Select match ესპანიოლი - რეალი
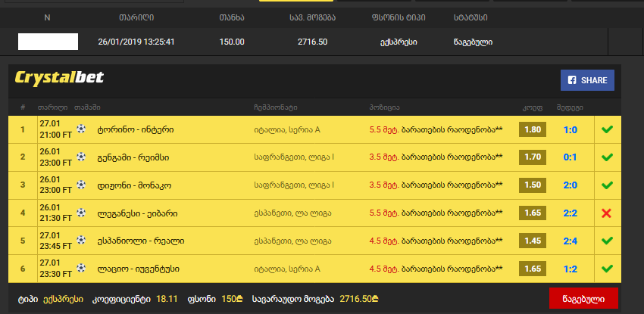Image resolution: width=644 pixels, height=314 pixels. tap(141, 241)
